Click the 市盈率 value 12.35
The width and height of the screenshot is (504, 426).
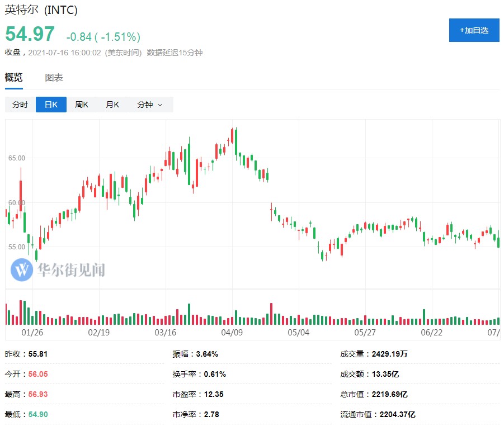[214, 394]
